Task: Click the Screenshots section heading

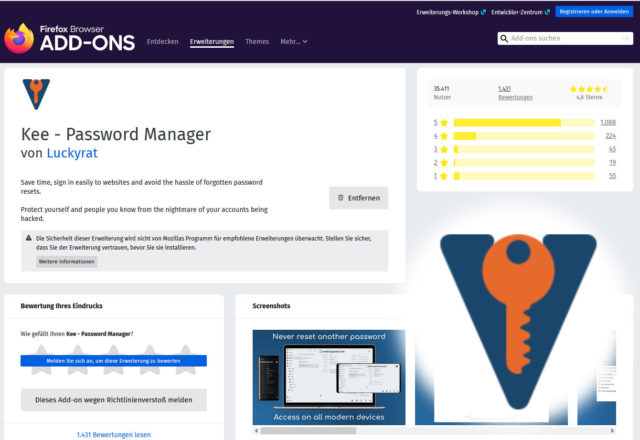Action: point(271,306)
